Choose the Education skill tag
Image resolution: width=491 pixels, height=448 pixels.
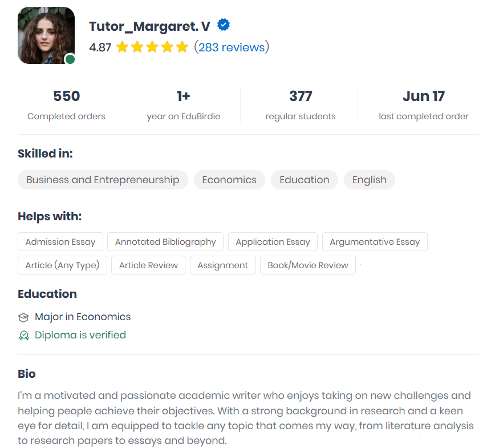(304, 180)
